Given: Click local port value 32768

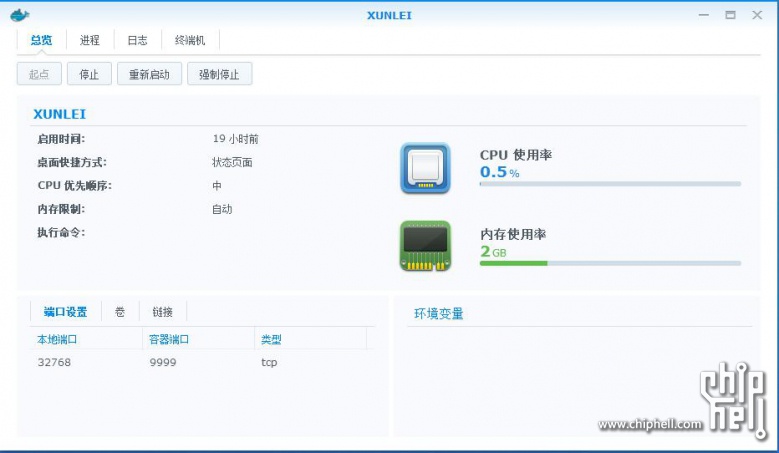Looking at the screenshot, I should tap(54, 362).
